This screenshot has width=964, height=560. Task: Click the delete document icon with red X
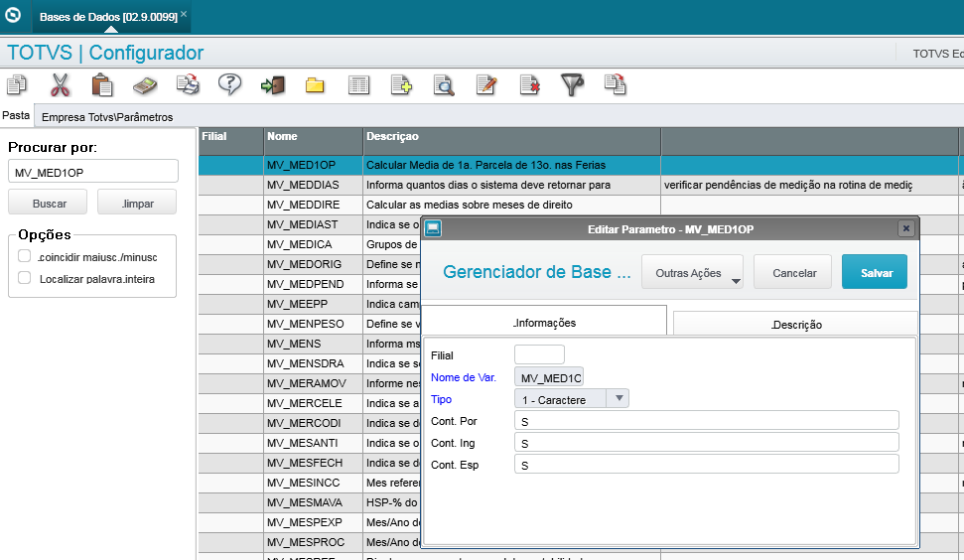pyautogui.click(x=529, y=84)
